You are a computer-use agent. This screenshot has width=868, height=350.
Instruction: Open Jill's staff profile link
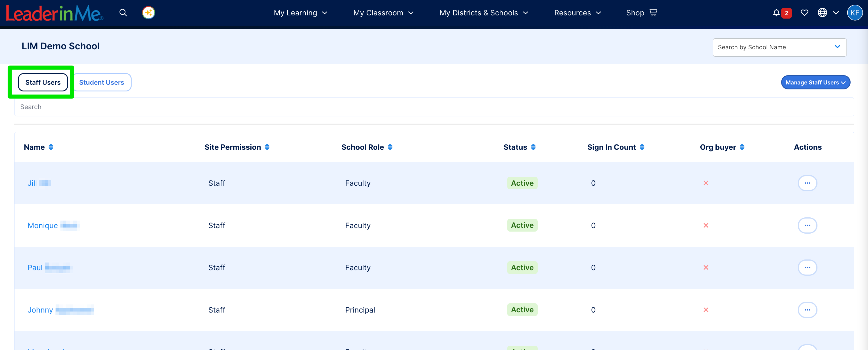click(x=39, y=183)
